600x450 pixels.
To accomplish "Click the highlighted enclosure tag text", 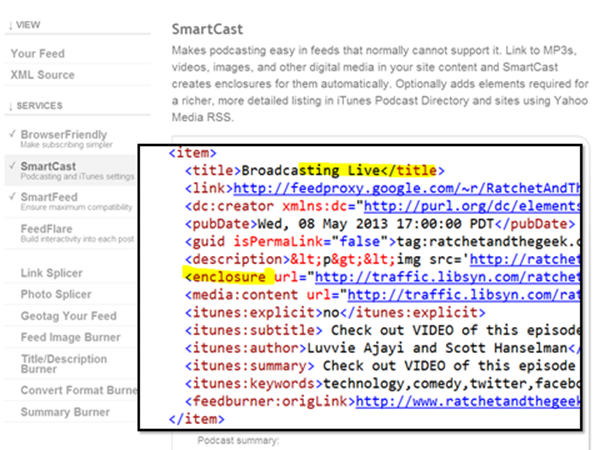I will click(225, 277).
